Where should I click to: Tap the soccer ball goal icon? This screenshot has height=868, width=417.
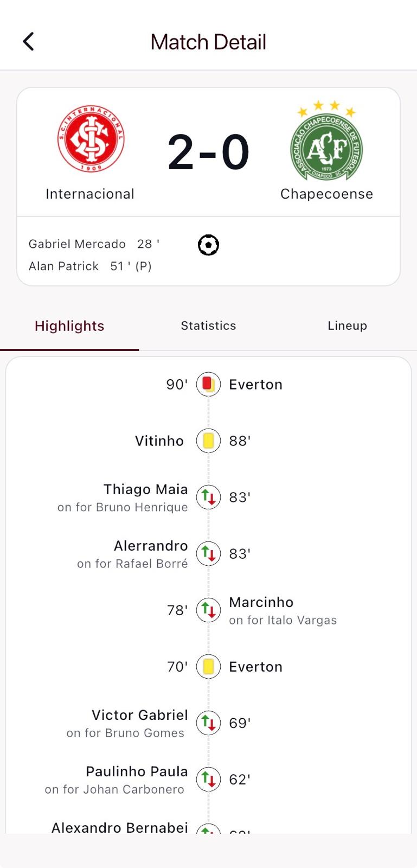(x=208, y=245)
